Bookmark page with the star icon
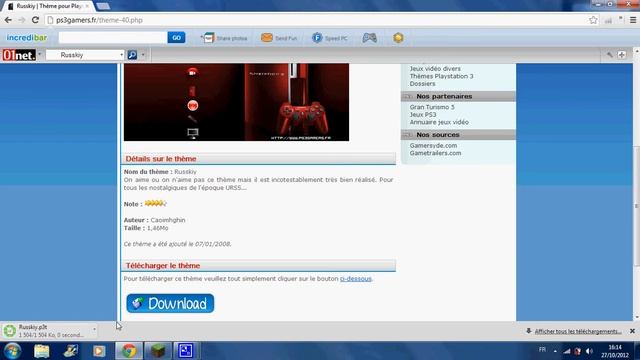Viewport: 640px width, 360px height. click(x=593, y=20)
